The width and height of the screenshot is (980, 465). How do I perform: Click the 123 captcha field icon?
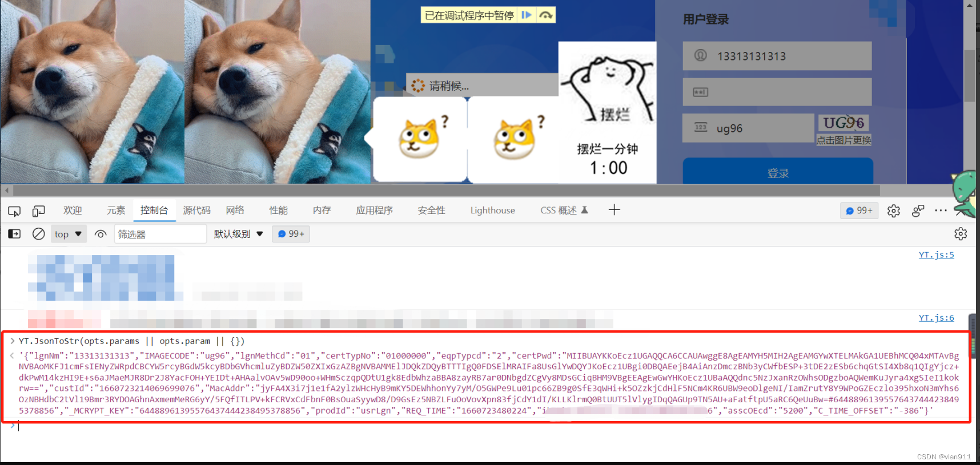701,127
